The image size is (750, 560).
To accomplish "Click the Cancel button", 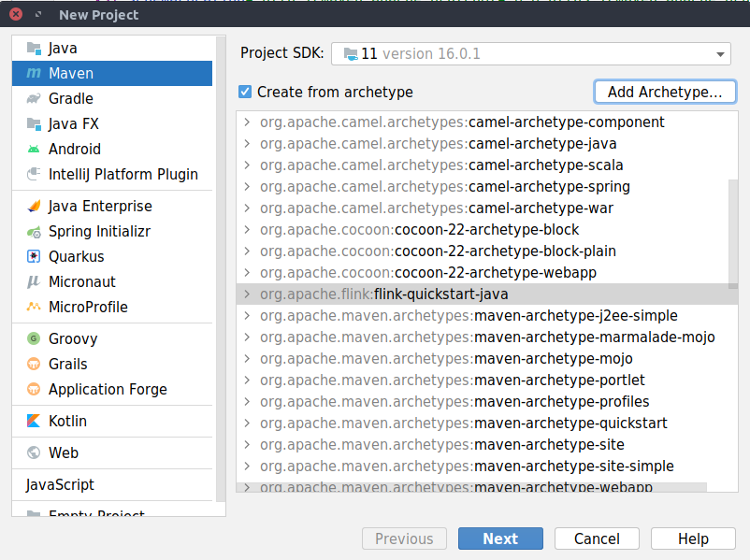I will (597, 538).
